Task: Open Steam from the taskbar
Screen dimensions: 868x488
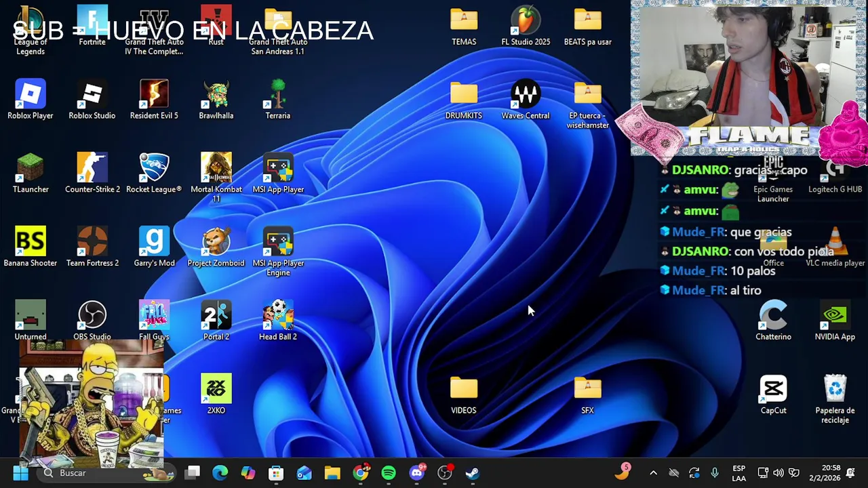Action: (473, 473)
